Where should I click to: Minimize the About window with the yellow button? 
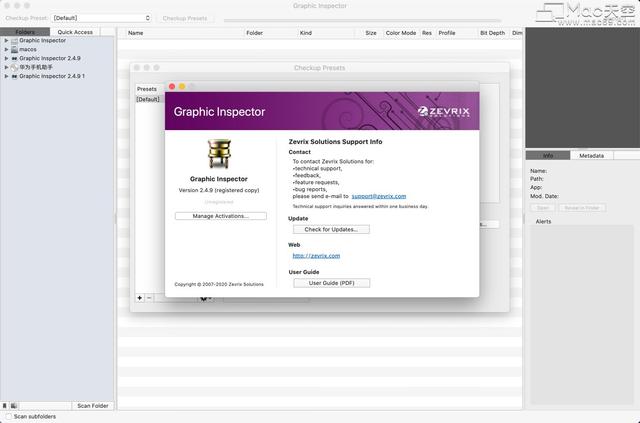182,87
